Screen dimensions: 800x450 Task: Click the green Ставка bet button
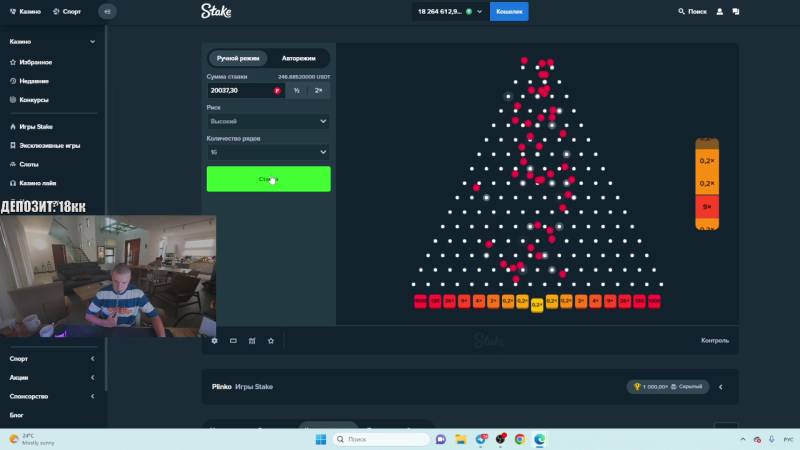coord(268,179)
